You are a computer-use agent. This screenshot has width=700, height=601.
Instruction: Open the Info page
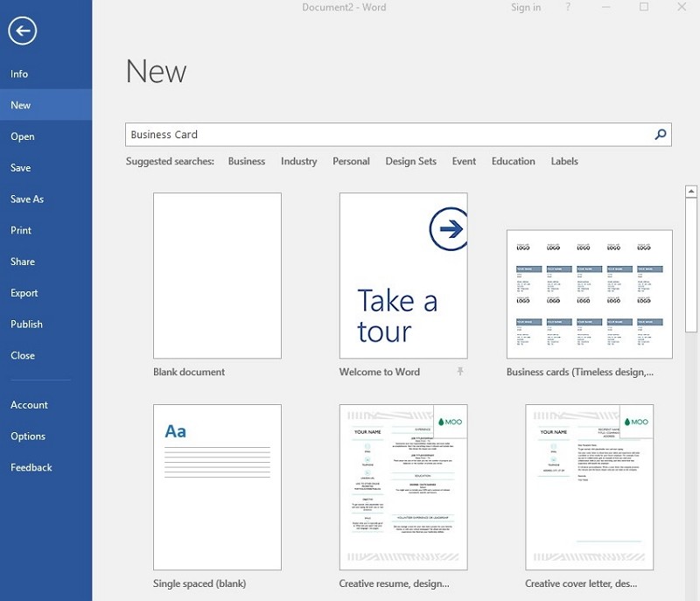pyautogui.click(x=46, y=73)
